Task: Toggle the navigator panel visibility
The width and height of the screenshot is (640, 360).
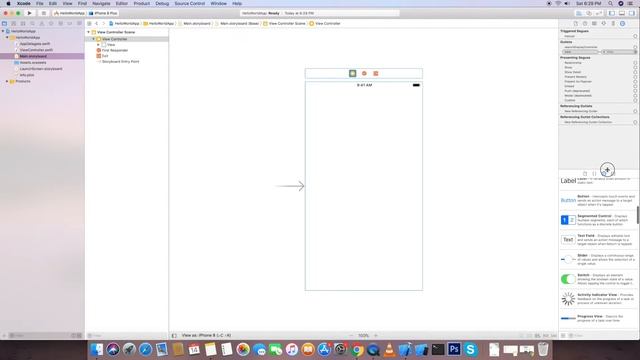Action: [612, 13]
